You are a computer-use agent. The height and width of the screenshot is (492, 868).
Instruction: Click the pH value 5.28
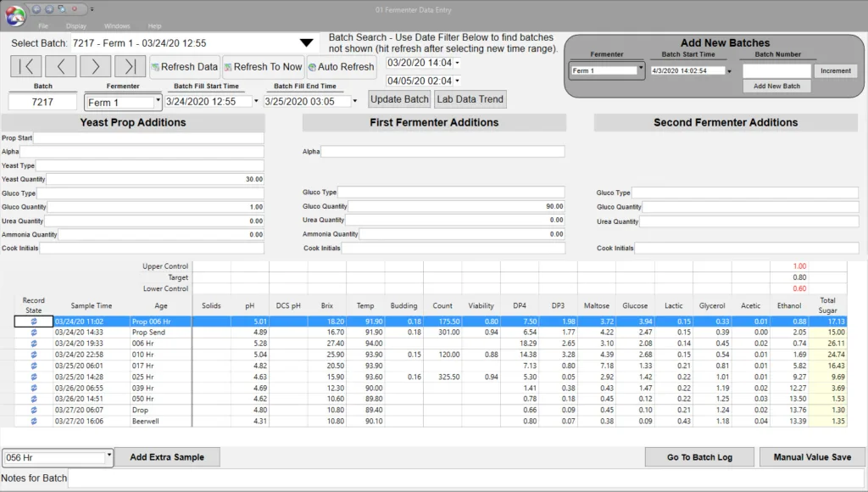(x=250, y=344)
